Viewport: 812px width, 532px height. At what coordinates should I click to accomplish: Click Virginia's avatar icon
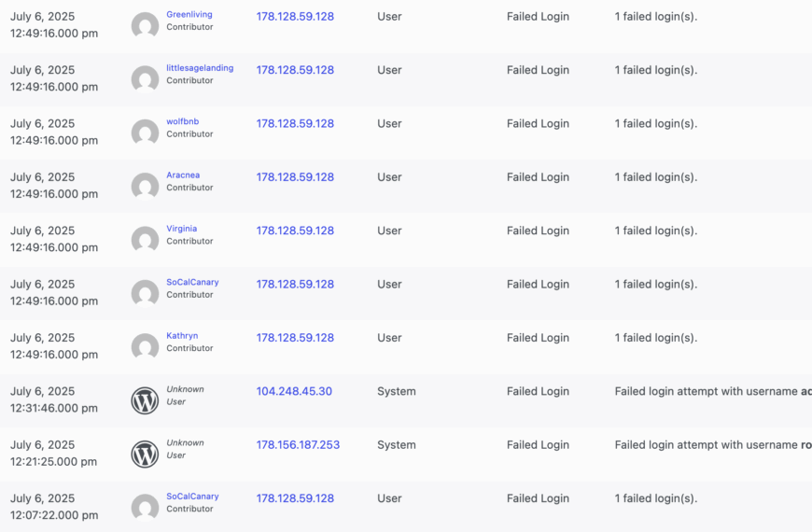(x=145, y=239)
